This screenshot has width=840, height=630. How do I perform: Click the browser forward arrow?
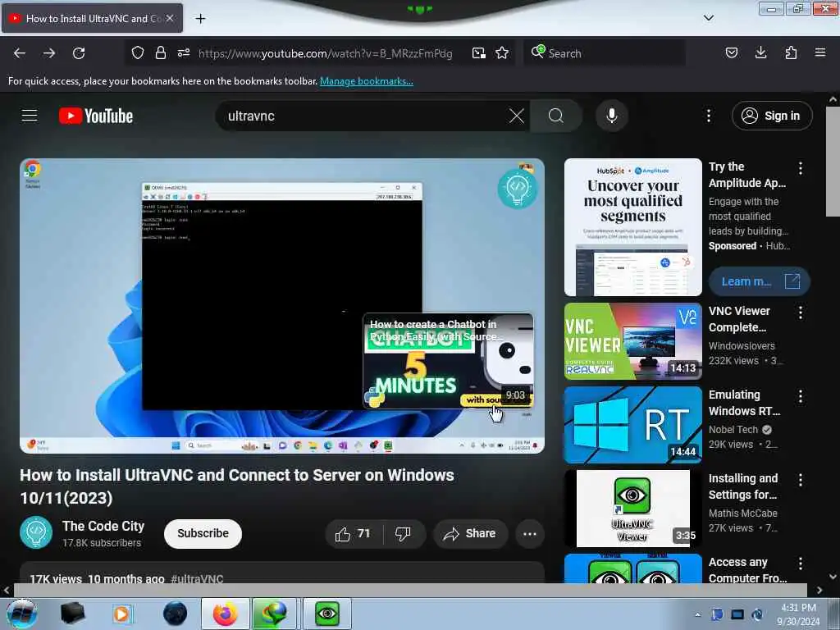(49, 53)
